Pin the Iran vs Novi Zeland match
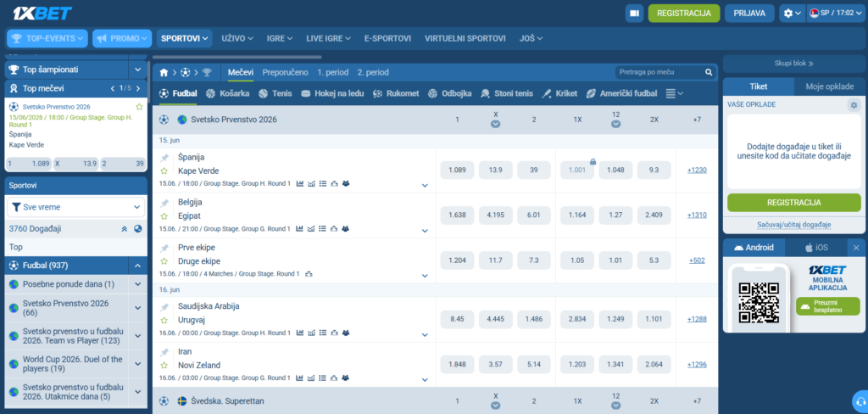This screenshot has width=868, height=414. point(164,352)
